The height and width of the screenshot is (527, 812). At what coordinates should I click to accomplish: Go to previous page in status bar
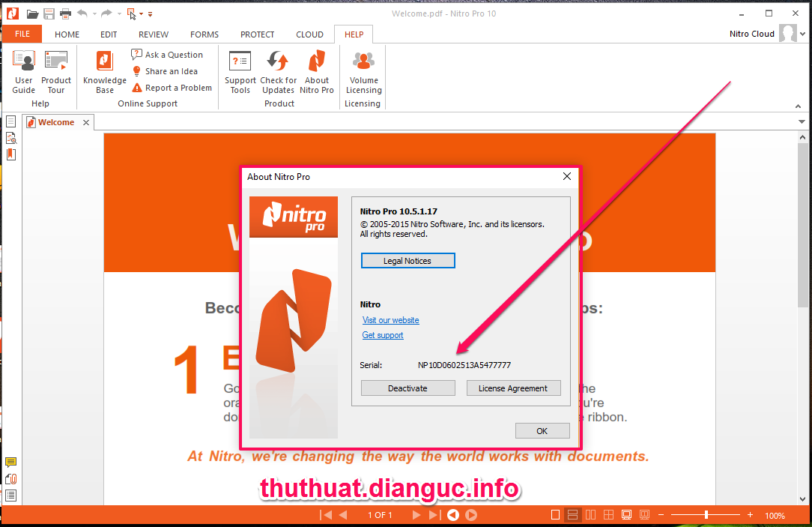pos(343,515)
